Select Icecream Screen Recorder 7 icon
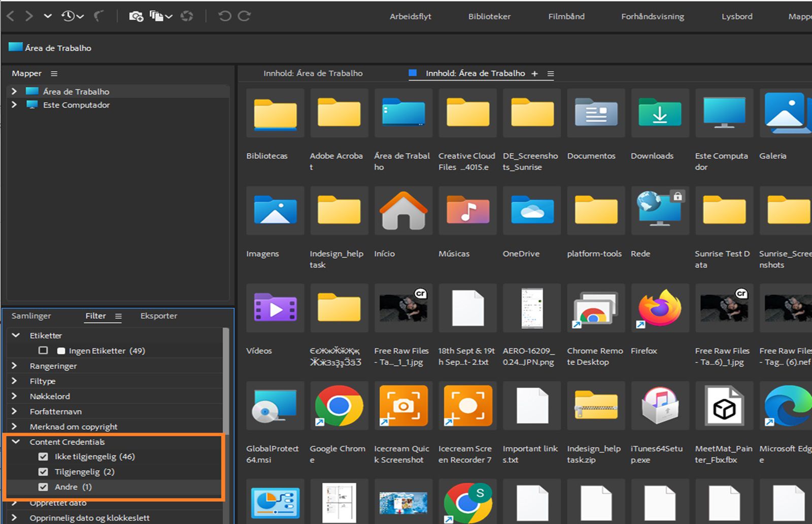The image size is (812, 524). (x=467, y=406)
